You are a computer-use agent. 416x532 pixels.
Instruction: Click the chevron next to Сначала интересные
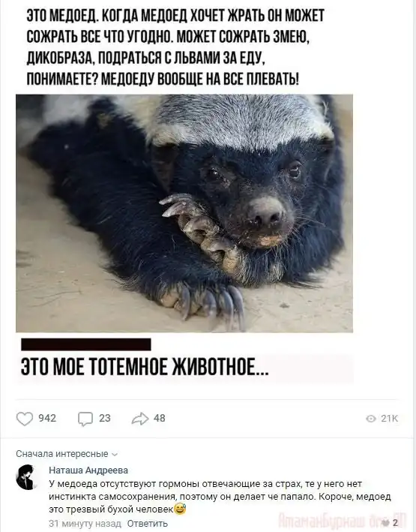click(115, 454)
